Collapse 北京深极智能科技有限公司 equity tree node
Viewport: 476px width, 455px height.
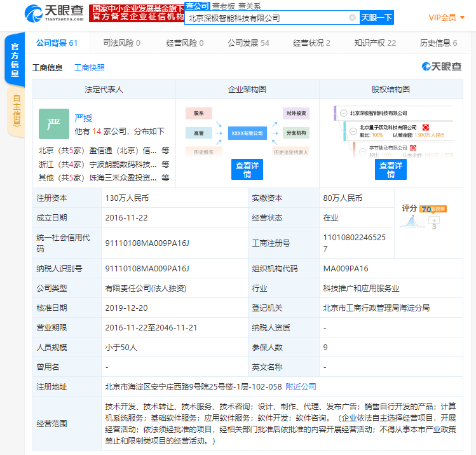click(x=344, y=113)
